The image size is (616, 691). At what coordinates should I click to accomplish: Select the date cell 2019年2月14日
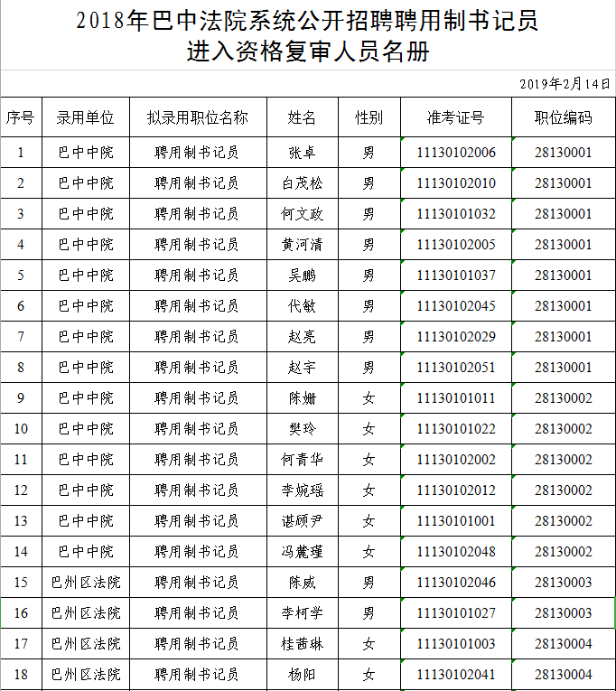pos(565,84)
